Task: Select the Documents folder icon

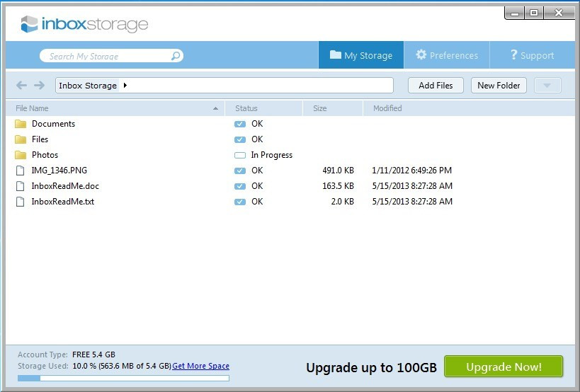Action: [21, 124]
